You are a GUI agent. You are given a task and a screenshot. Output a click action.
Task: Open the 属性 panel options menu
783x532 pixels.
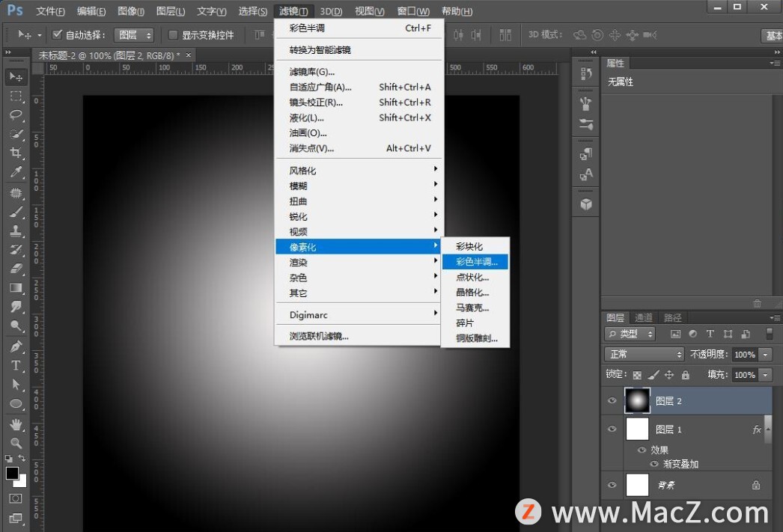coord(775,64)
